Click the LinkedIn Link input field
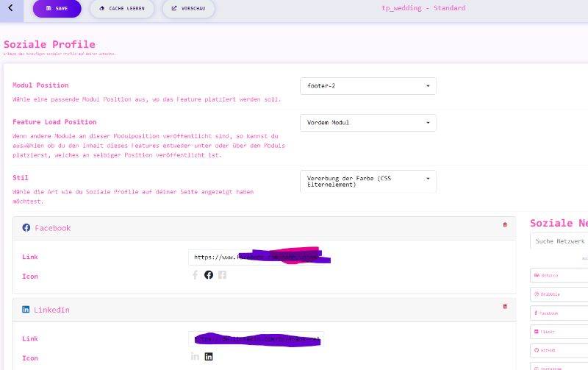 [x=256, y=339]
